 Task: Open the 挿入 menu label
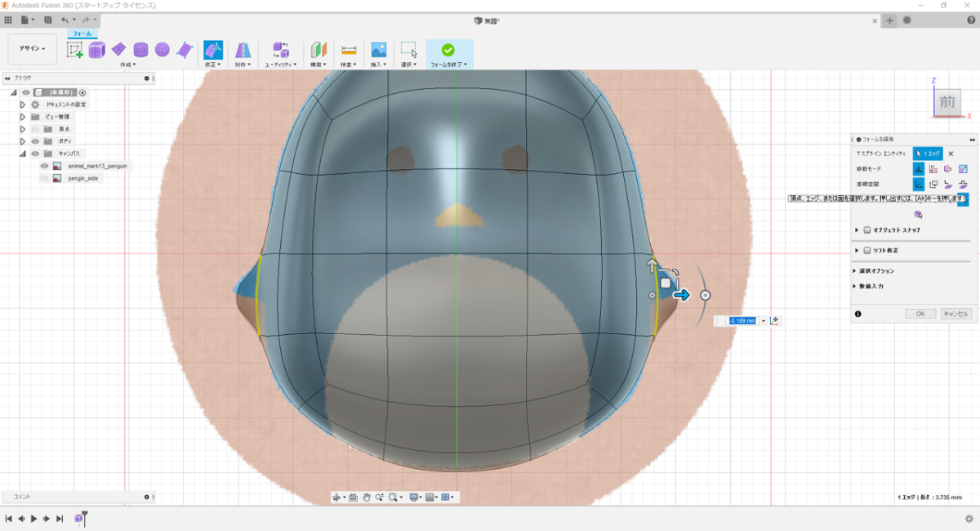point(379,64)
